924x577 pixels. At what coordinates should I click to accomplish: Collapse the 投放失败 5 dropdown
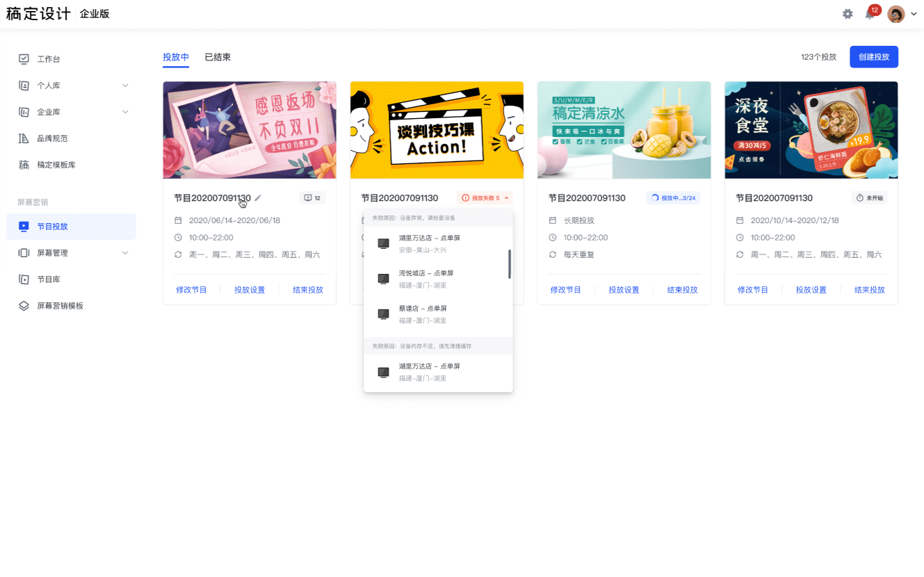[485, 198]
